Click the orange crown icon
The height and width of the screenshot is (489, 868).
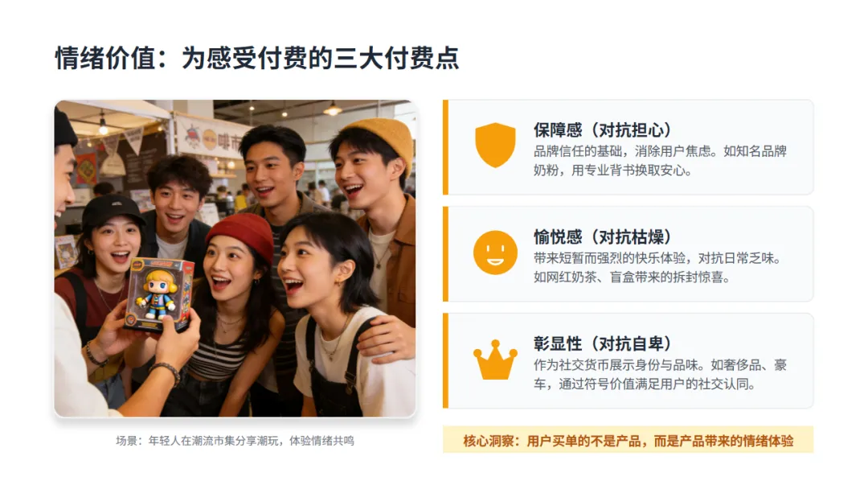pos(495,360)
